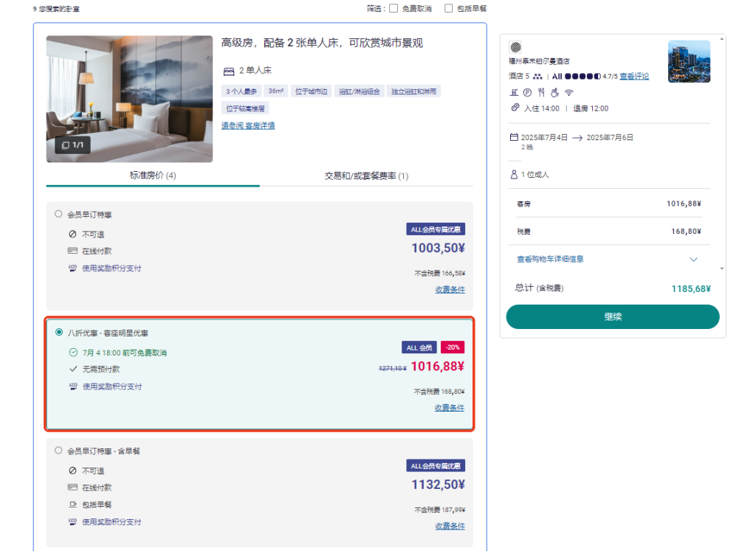Click the 继续 continue button
Image resolution: width=756 pixels, height=551 pixels.
coord(612,317)
